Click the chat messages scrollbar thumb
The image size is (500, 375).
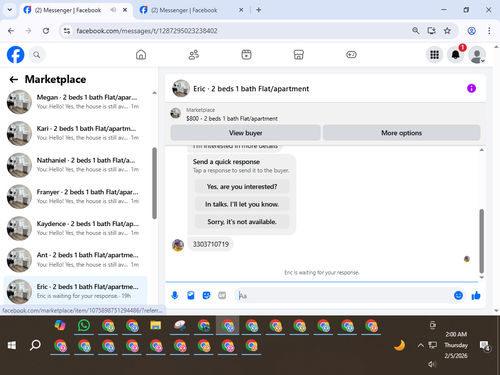coord(481,241)
